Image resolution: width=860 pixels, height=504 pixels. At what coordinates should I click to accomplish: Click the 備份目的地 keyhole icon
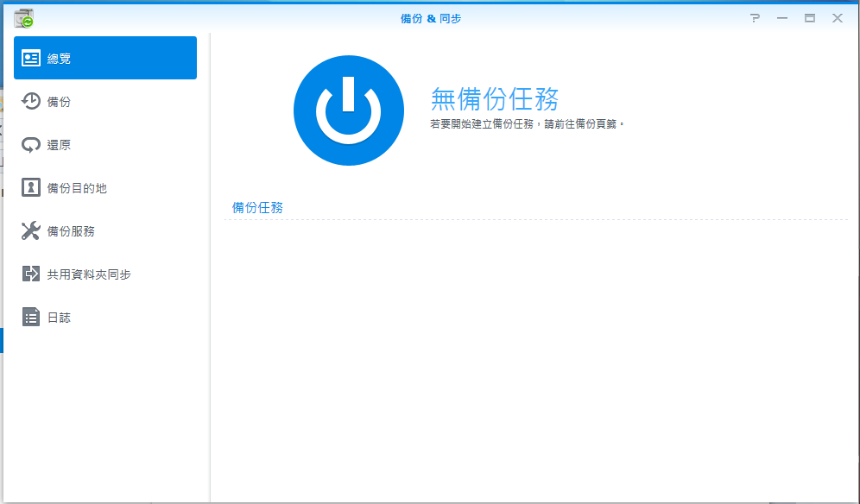31,187
